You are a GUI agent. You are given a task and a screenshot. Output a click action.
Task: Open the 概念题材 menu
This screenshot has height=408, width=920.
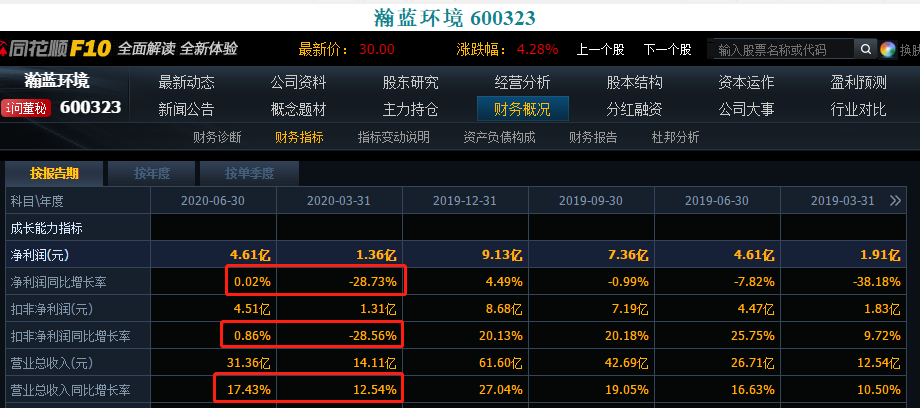(x=298, y=109)
